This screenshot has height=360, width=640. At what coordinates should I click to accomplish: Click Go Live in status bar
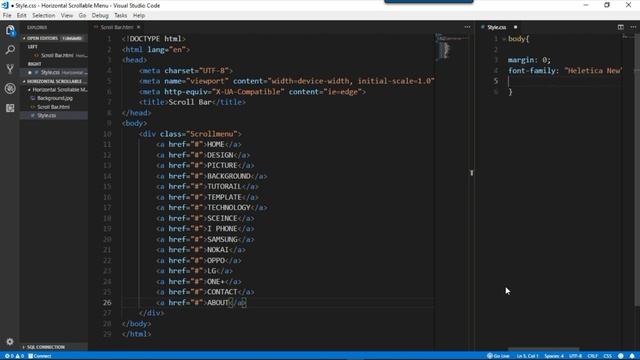pos(498,356)
